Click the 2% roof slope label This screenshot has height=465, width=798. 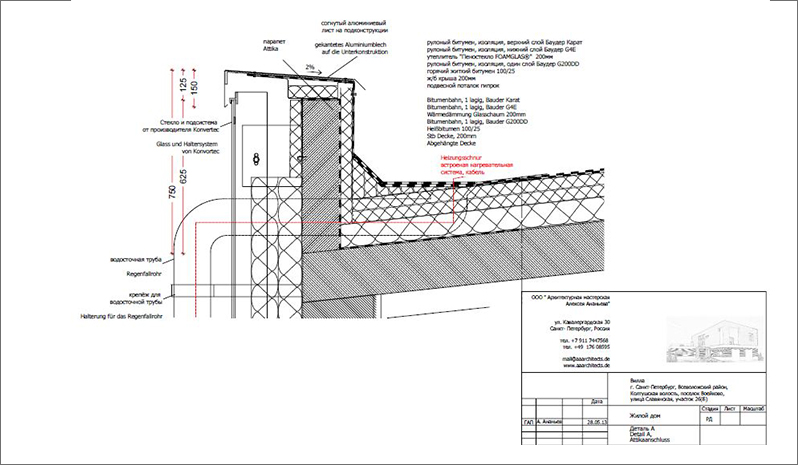(x=312, y=67)
